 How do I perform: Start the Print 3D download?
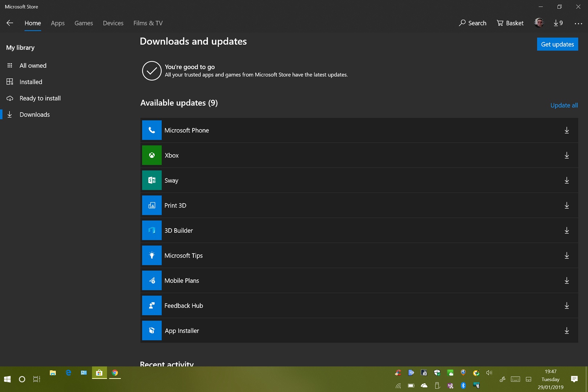pos(567,205)
